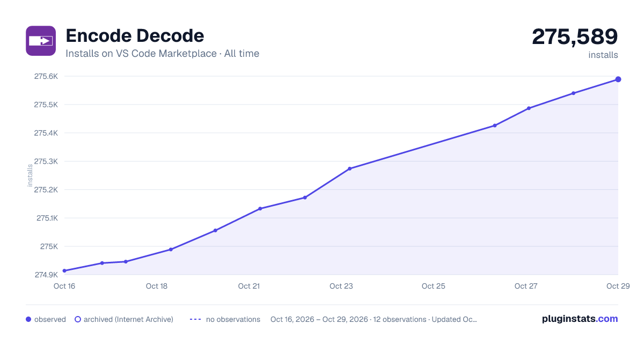Click the Oct 18 x-axis label
Viewport: 644px width, 338px height.
157,286
